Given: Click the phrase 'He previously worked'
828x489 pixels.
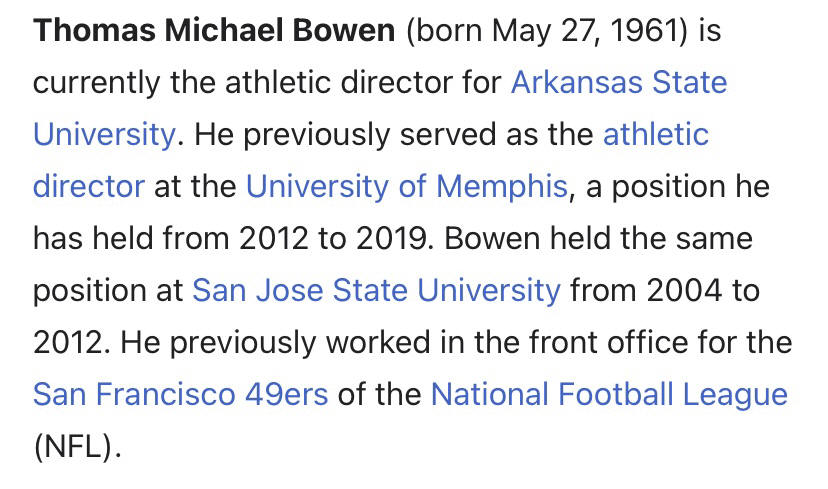Looking at the screenshot, I should (275, 343).
